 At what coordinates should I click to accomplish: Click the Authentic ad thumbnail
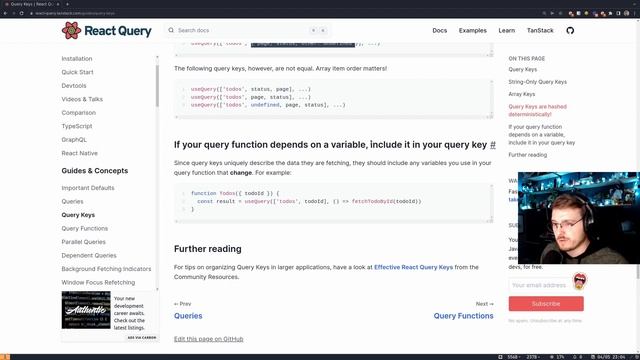[x=86, y=310]
